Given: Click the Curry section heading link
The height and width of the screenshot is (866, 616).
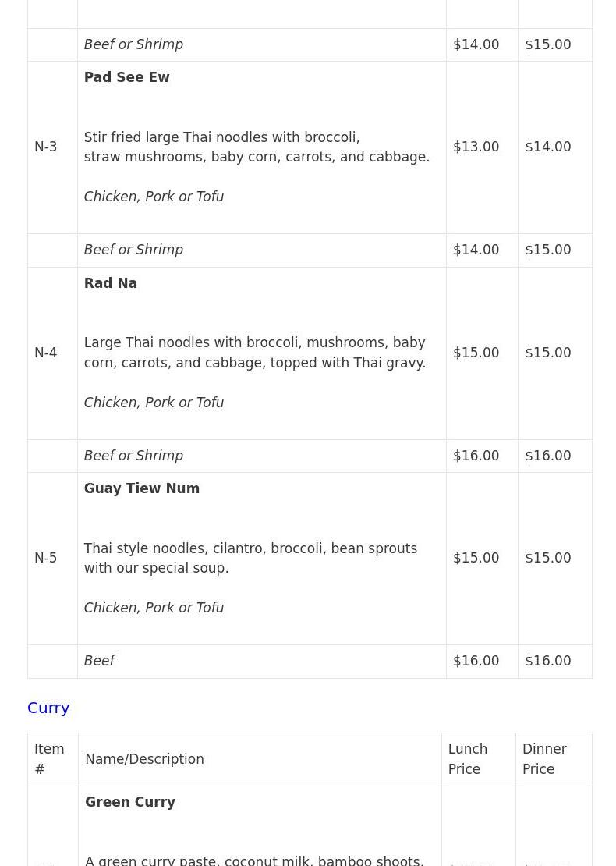Looking at the screenshot, I should (48, 708).
